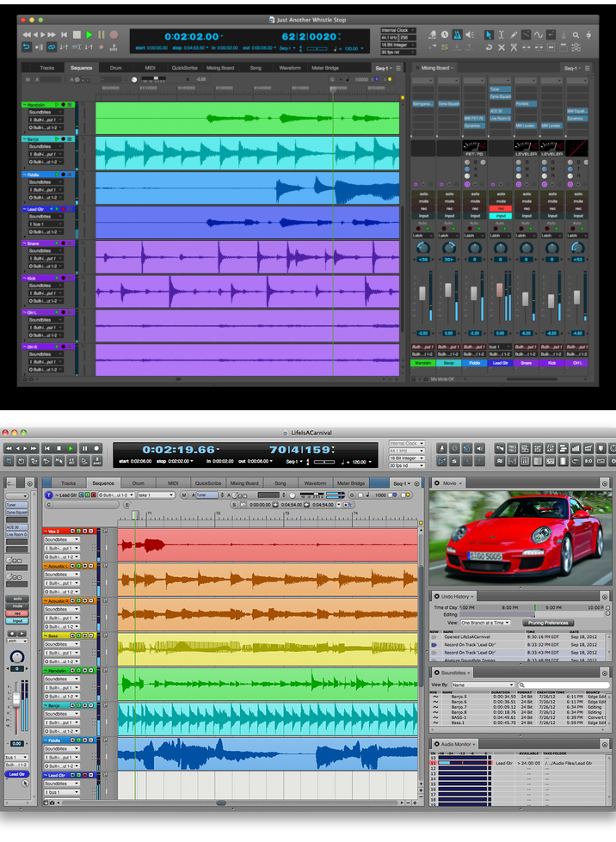616x842 pixels.
Task: Click the Pause button in LifeIsACarnival transport
Action: coord(84,448)
